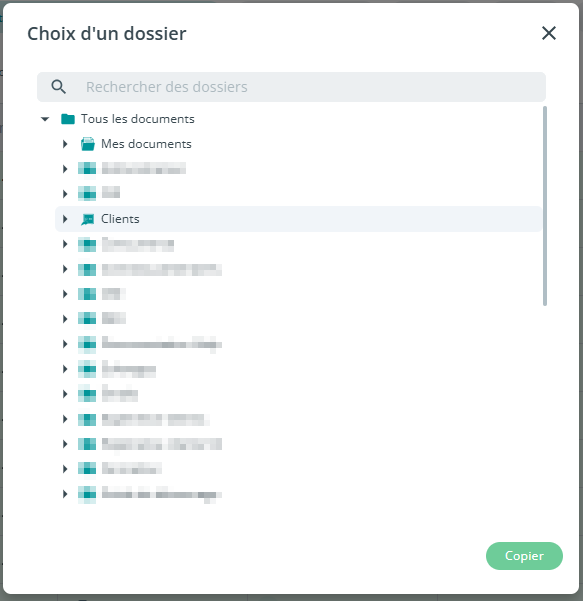
Task: Click the Clients chat-folder icon
Action: click(88, 219)
